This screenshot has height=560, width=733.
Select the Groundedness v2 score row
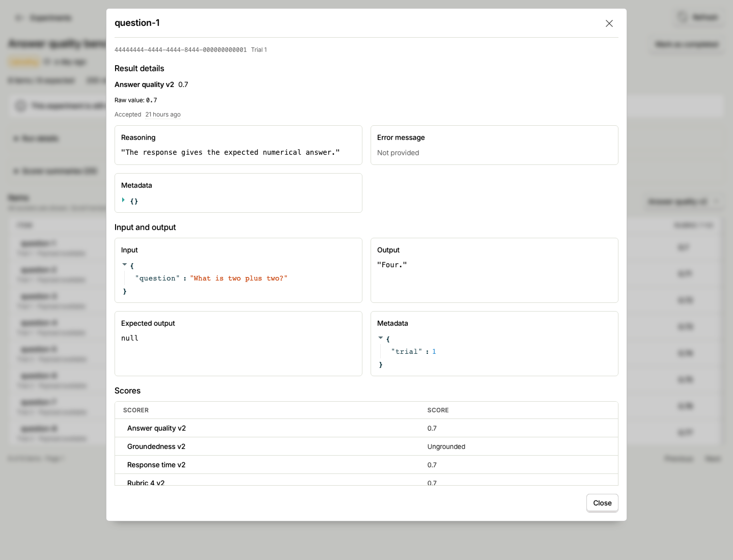coord(366,446)
